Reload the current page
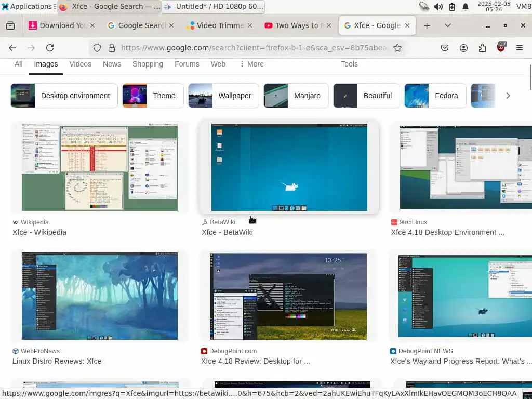Image resolution: width=532 pixels, height=399 pixels. (x=50, y=48)
